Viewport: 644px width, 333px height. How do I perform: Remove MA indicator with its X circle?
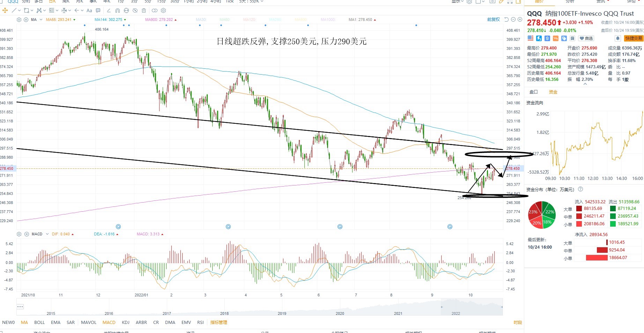pos(26,20)
